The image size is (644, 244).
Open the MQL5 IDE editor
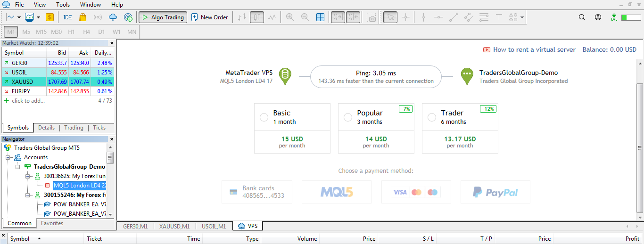(x=67, y=17)
